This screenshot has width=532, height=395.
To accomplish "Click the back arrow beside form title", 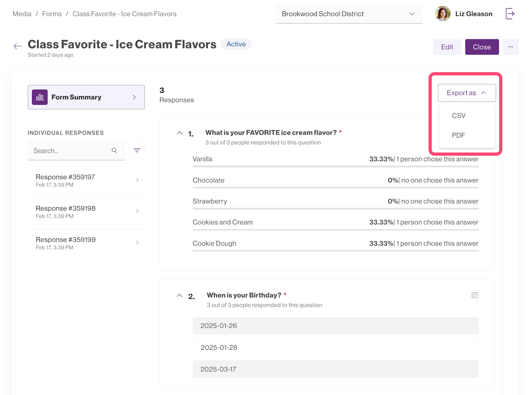I will pyautogui.click(x=17, y=46).
